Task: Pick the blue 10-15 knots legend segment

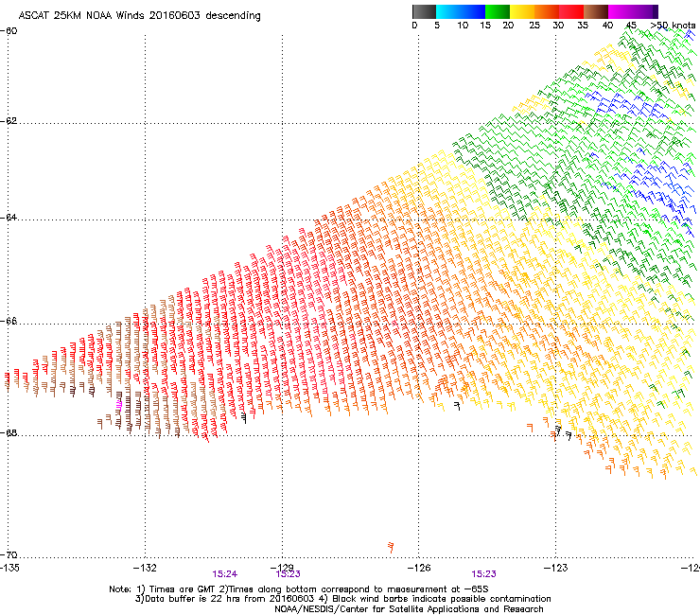Action: pos(473,11)
